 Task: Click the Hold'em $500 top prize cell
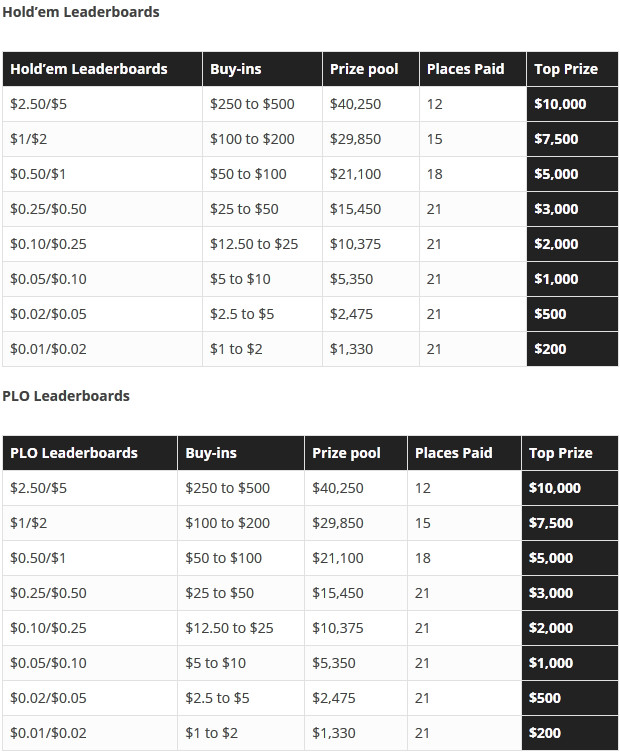(572, 314)
